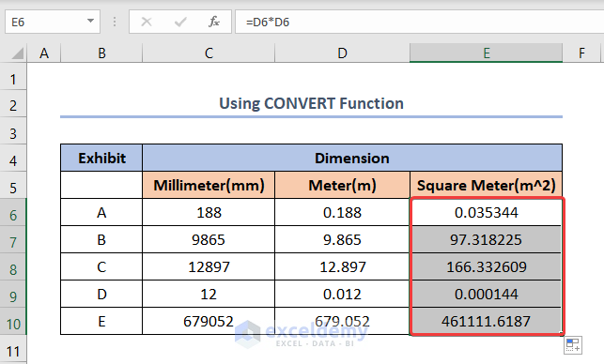Viewport: 604px width, 364px height.
Task: Open the Auto Fill Options icon
Action: pyautogui.click(x=573, y=344)
